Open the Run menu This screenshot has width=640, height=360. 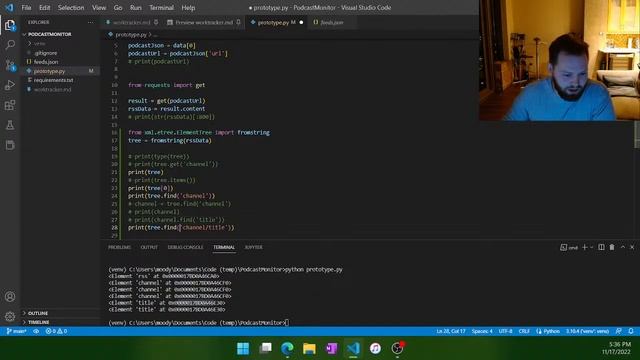tap(136, 7)
